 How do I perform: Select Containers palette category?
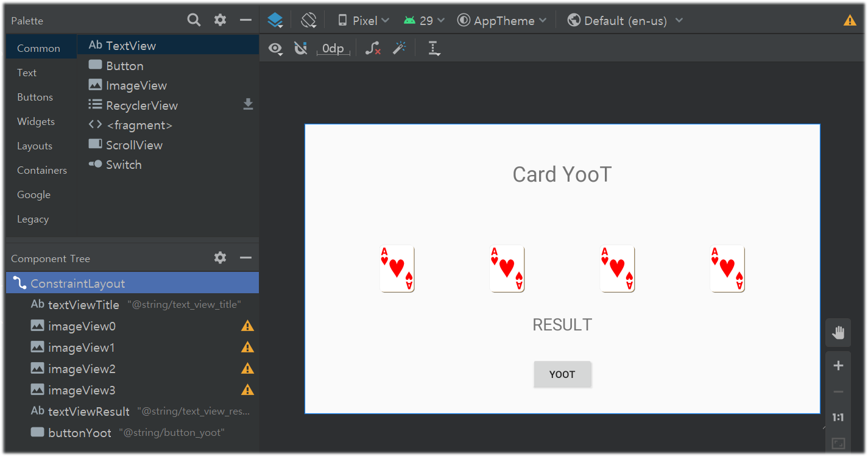[x=41, y=170]
